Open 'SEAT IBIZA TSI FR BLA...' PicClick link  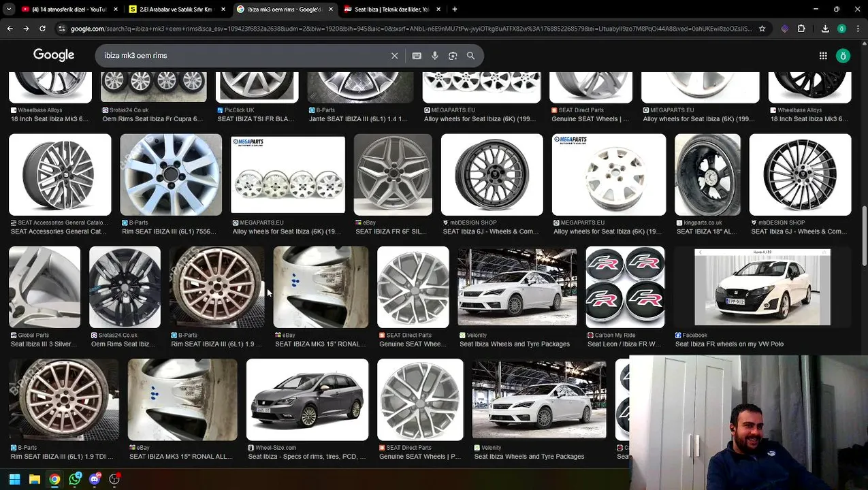click(x=255, y=119)
